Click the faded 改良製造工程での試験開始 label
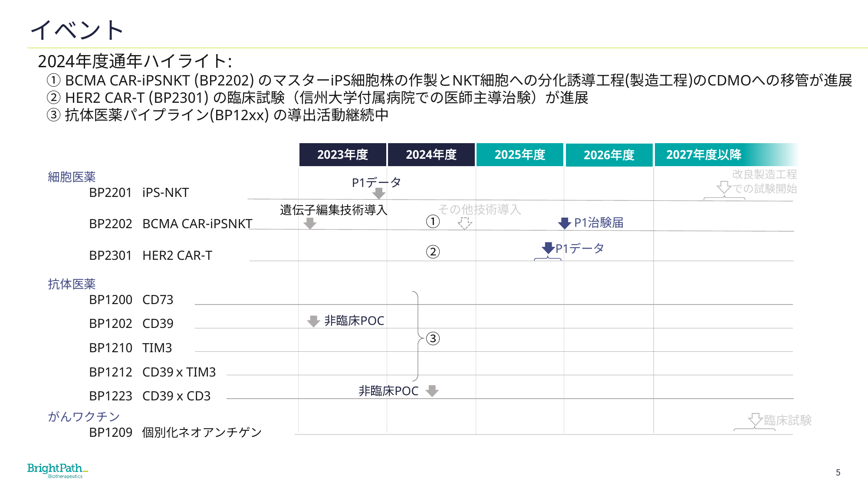The height and width of the screenshot is (488, 868). (765, 181)
